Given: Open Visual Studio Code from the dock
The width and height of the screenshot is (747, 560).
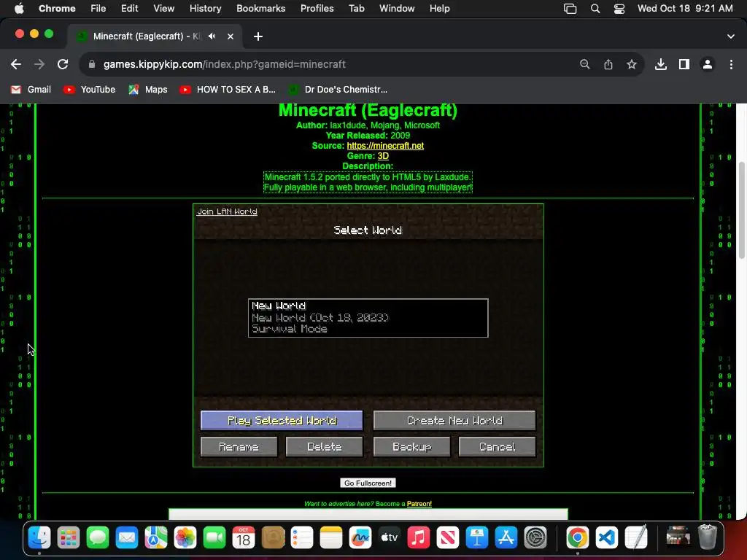Looking at the screenshot, I should tap(607, 538).
